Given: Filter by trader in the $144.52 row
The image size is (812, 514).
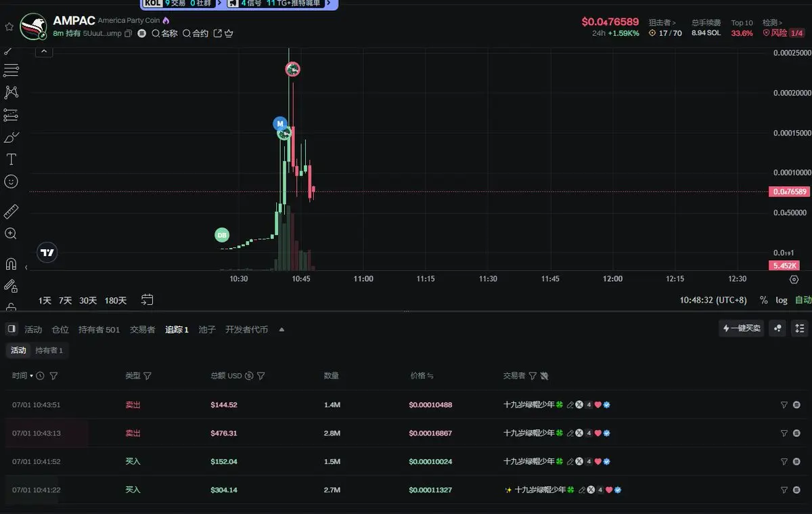Looking at the screenshot, I should 784,405.
